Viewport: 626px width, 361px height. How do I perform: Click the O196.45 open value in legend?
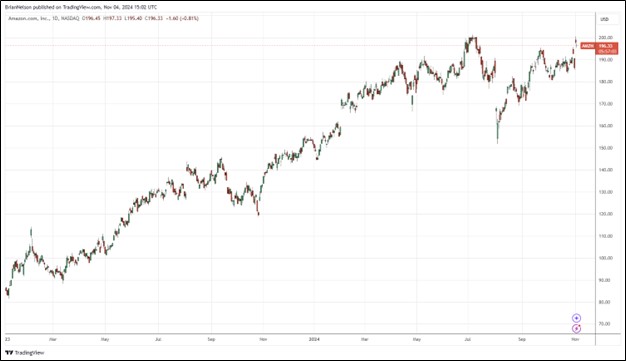coord(91,18)
